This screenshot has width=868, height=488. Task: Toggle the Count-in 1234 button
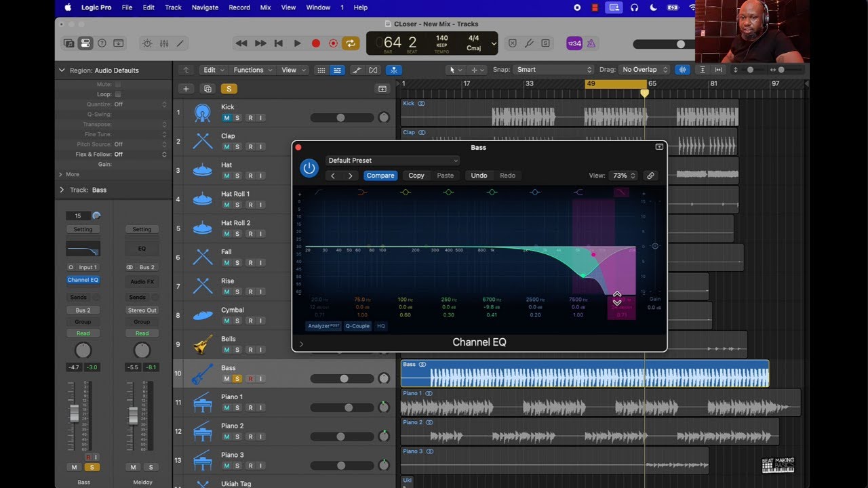click(574, 43)
